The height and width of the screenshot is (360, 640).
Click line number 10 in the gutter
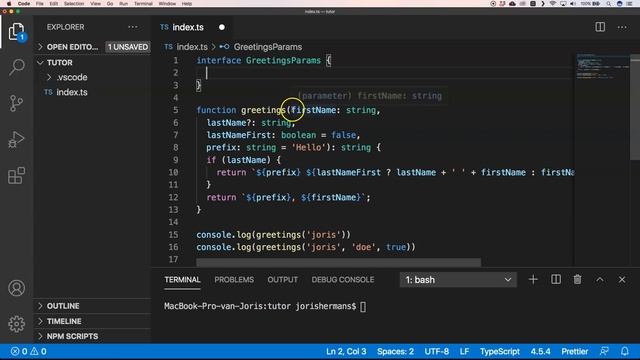173,172
